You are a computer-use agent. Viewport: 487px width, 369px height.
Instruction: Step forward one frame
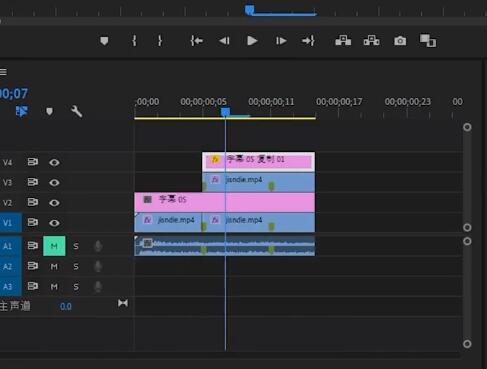point(281,41)
